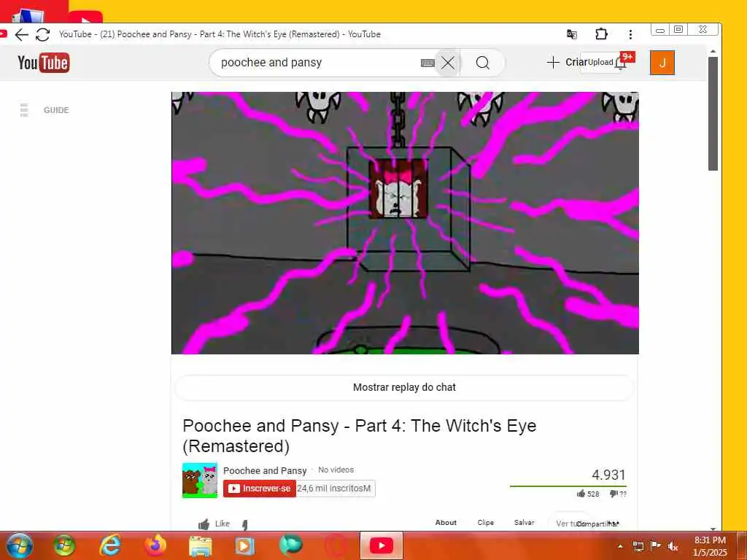
Task: Open the Poochee and Pansy channel name link
Action: click(265, 470)
